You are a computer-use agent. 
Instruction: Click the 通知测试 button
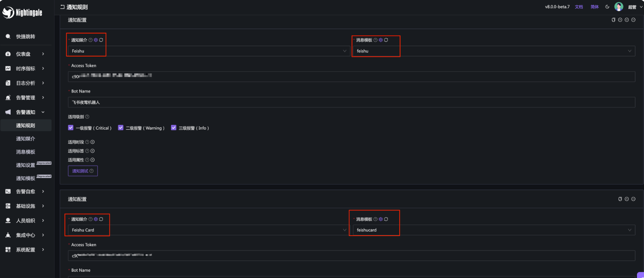(x=83, y=171)
